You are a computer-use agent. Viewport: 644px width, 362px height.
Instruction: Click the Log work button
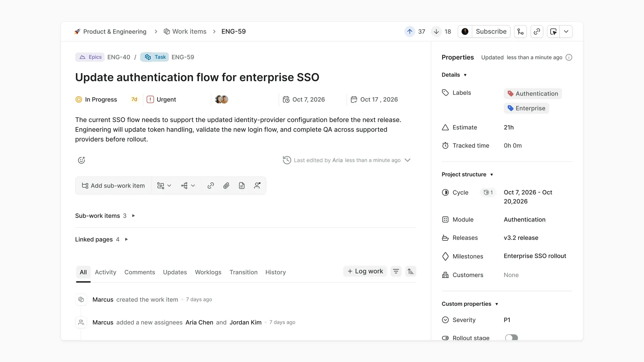(x=365, y=271)
